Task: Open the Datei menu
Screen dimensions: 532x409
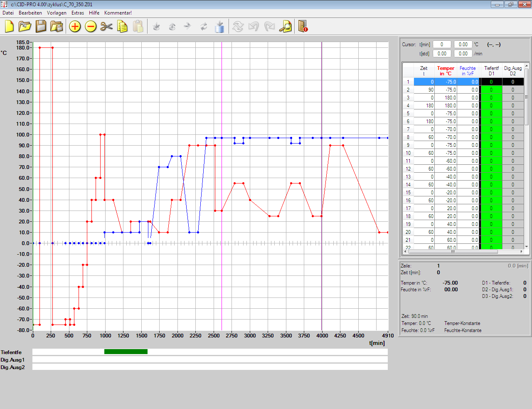Action: point(8,13)
